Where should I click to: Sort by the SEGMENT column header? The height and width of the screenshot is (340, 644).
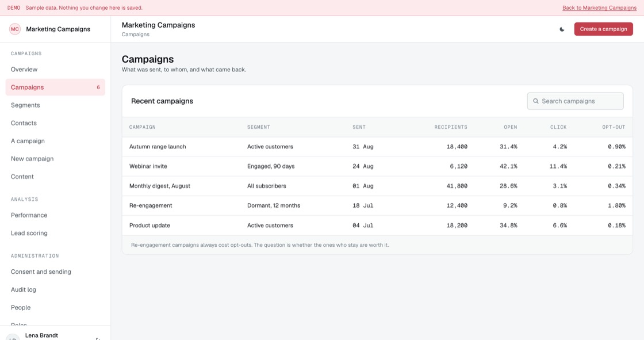(259, 127)
